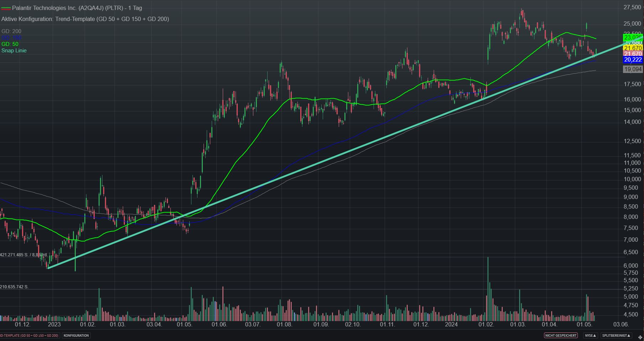Click the 25,000 price axis label
The image size is (644, 341).
[x=632, y=24]
